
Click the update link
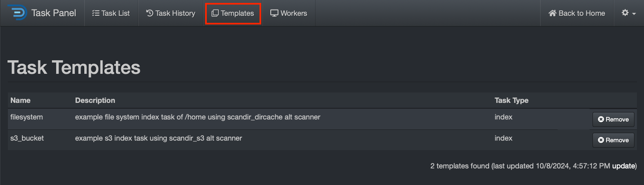623,166
